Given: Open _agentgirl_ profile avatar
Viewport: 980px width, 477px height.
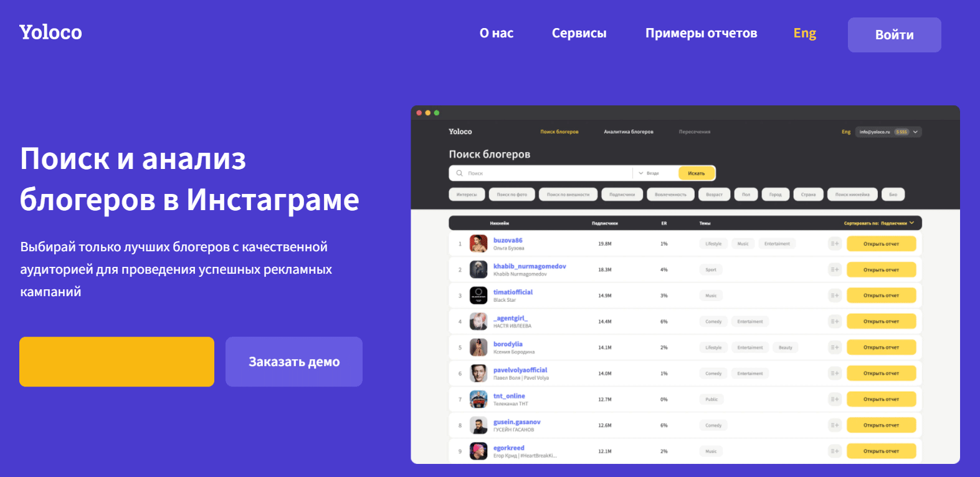Looking at the screenshot, I should pyautogui.click(x=478, y=321).
